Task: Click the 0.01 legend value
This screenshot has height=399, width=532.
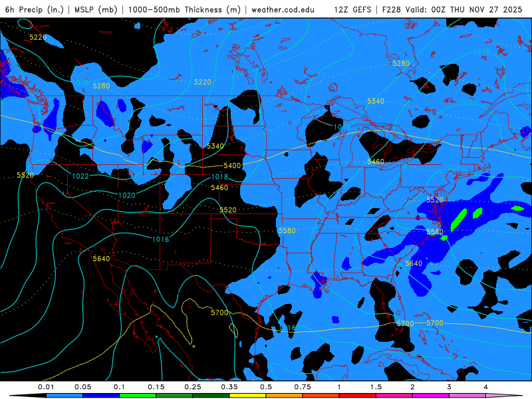Action: [x=46, y=387]
